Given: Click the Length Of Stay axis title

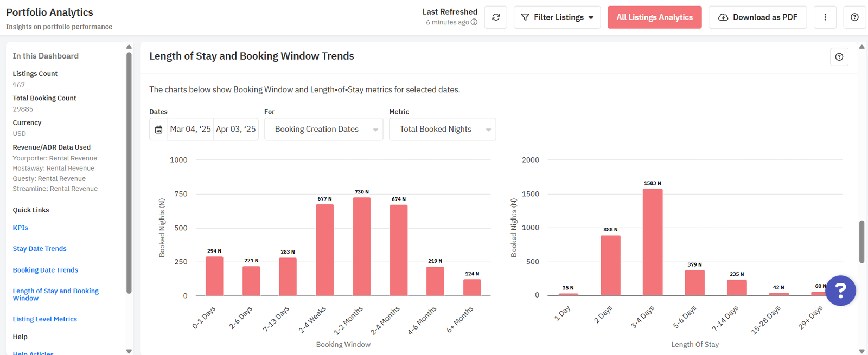Looking at the screenshot, I should pyautogui.click(x=695, y=344).
